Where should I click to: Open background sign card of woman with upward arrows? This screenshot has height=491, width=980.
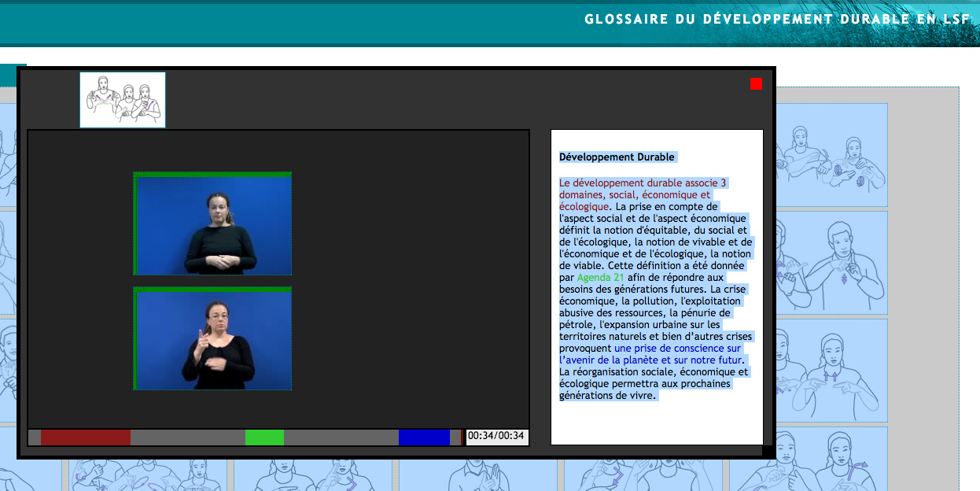coord(831,369)
